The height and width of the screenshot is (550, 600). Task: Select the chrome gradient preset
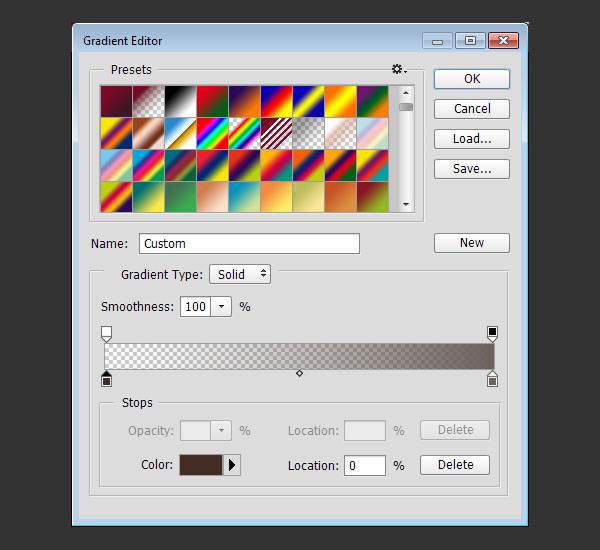tap(181, 134)
